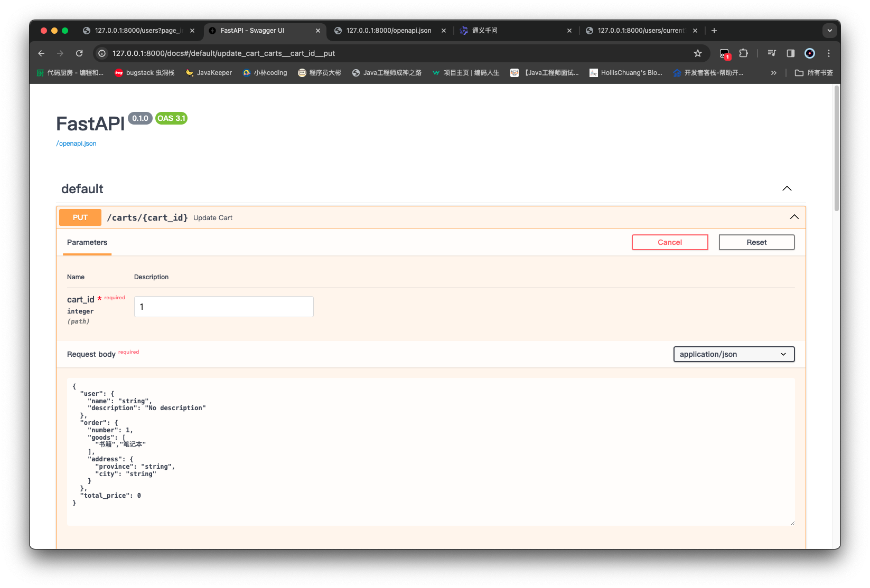Image resolution: width=870 pixels, height=588 pixels.
Task: Click inside the request body JSON editor
Action: 431,452
